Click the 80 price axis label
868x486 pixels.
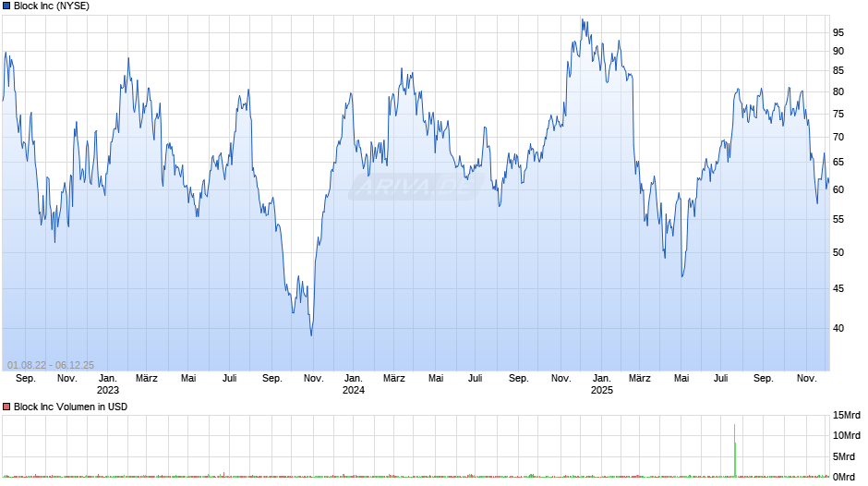click(x=838, y=92)
